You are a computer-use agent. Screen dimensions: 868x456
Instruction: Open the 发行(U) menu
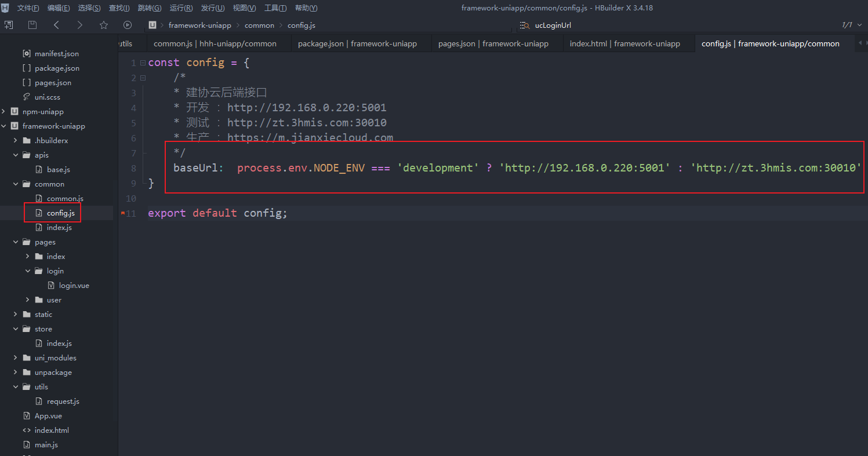click(x=213, y=8)
